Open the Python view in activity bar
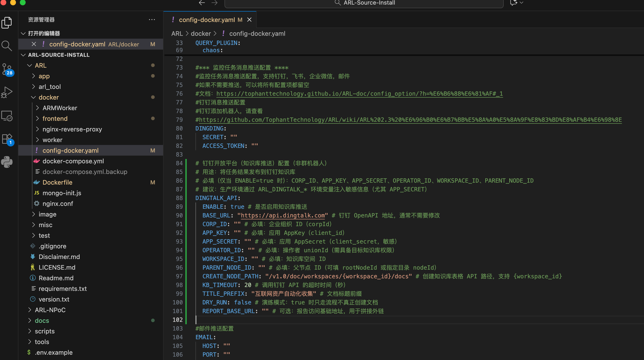Viewport: 644px width, 360px height. pyautogui.click(x=7, y=162)
